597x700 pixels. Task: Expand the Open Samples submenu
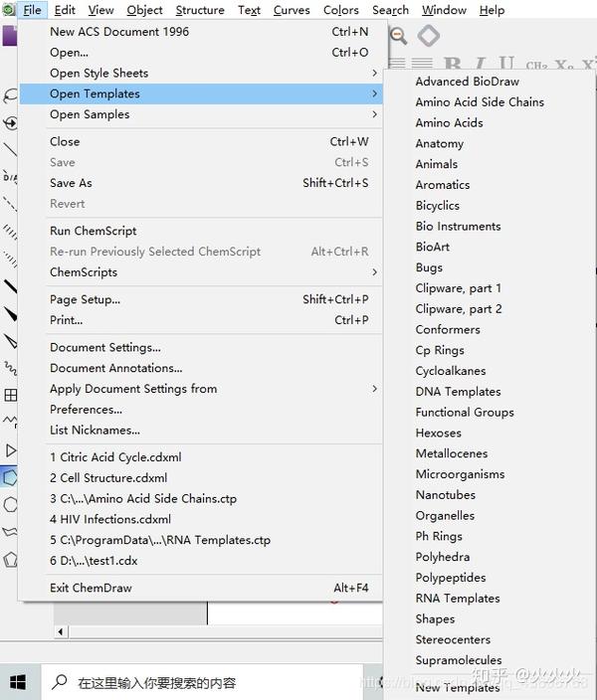pyautogui.click(x=200, y=114)
